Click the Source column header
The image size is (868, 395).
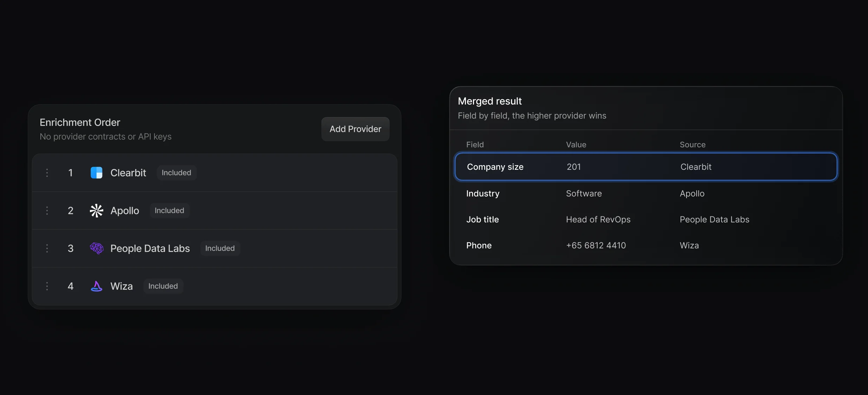coord(692,145)
